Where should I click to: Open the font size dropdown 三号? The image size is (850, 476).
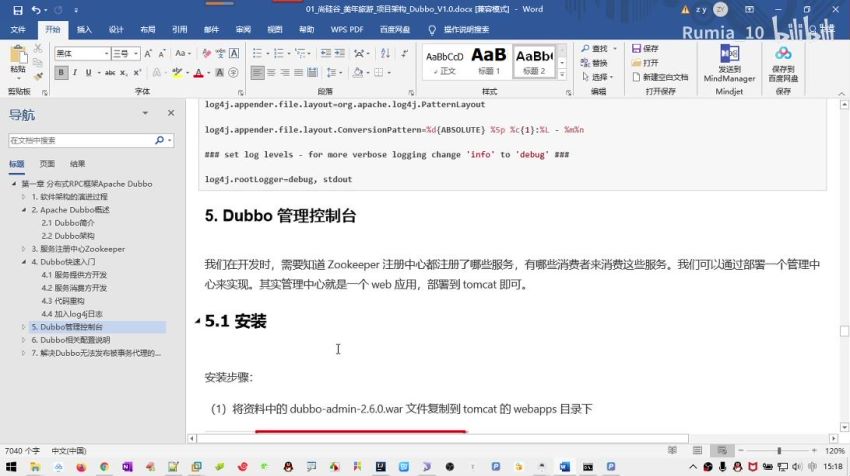136,54
